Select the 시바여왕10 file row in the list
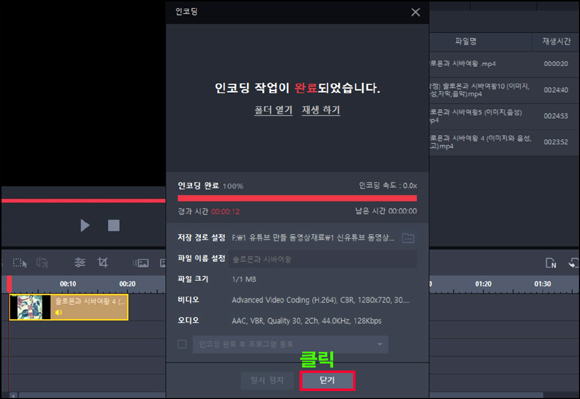 point(505,90)
